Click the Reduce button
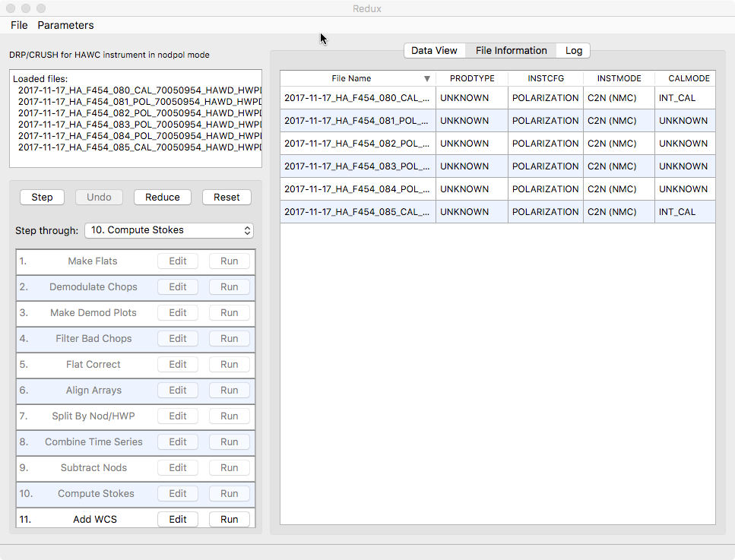This screenshot has height=560, width=735. click(162, 198)
